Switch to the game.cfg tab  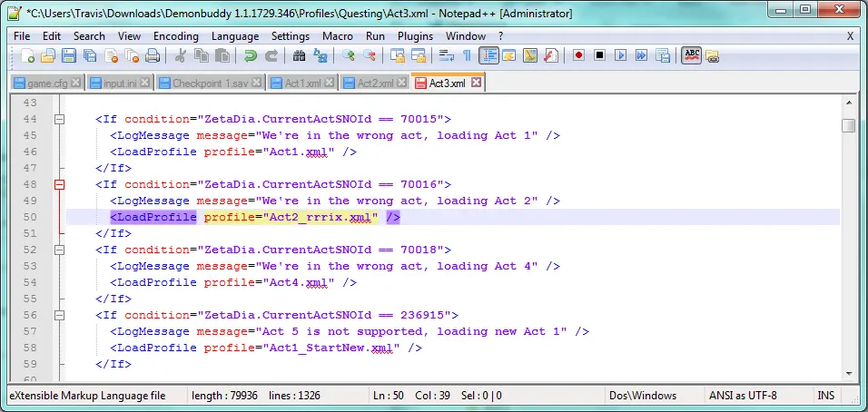pyautogui.click(x=47, y=83)
